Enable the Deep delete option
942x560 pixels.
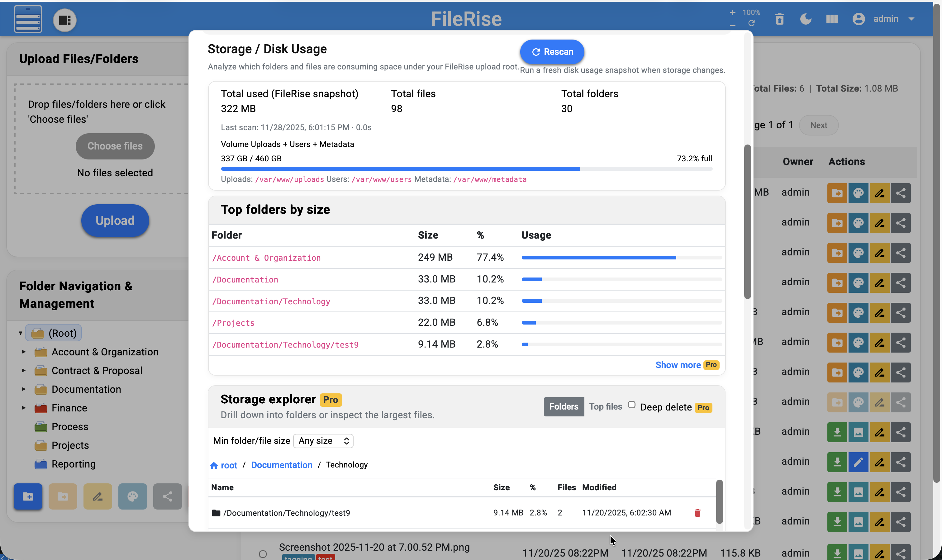click(632, 404)
